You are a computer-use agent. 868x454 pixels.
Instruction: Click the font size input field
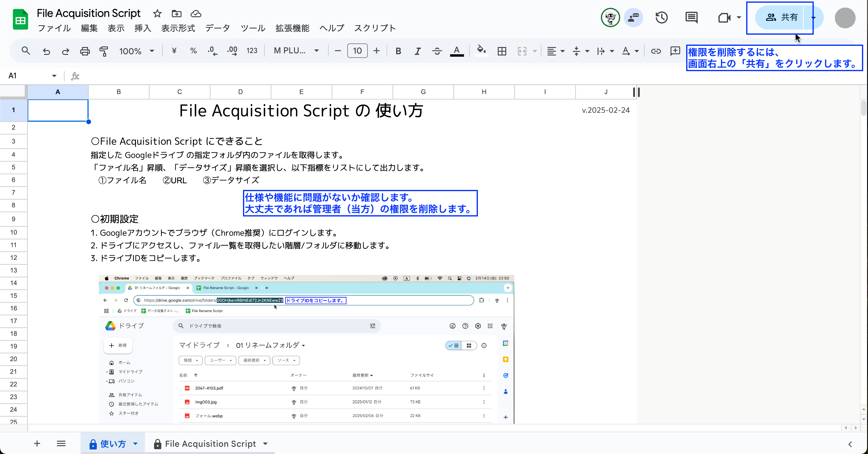pos(357,51)
